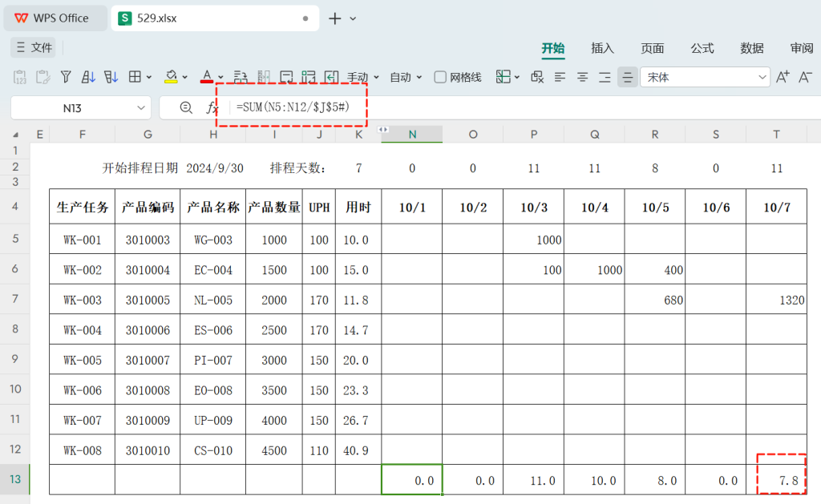The image size is (821, 504).
Task: Click the 2024/9/30 start date cell
Action: [x=215, y=168]
